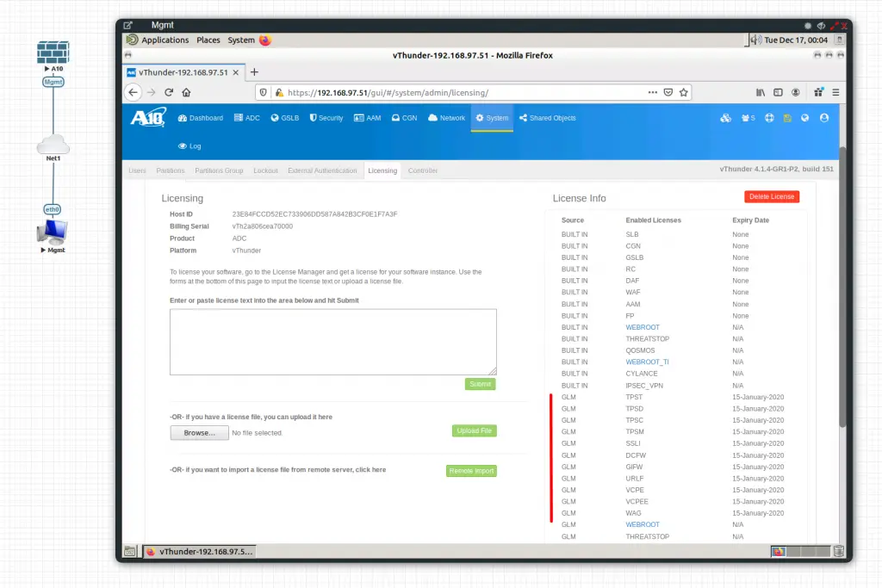Click the page vertical scrollbar

tap(842, 287)
